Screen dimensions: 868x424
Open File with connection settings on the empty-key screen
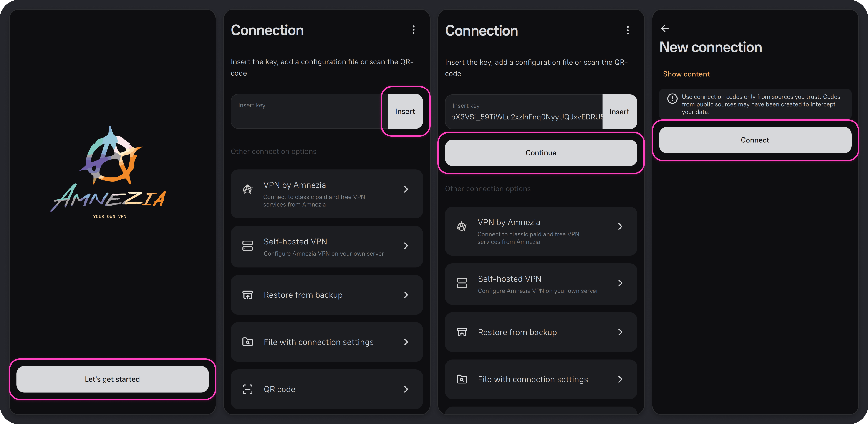click(x=318, y=342)
